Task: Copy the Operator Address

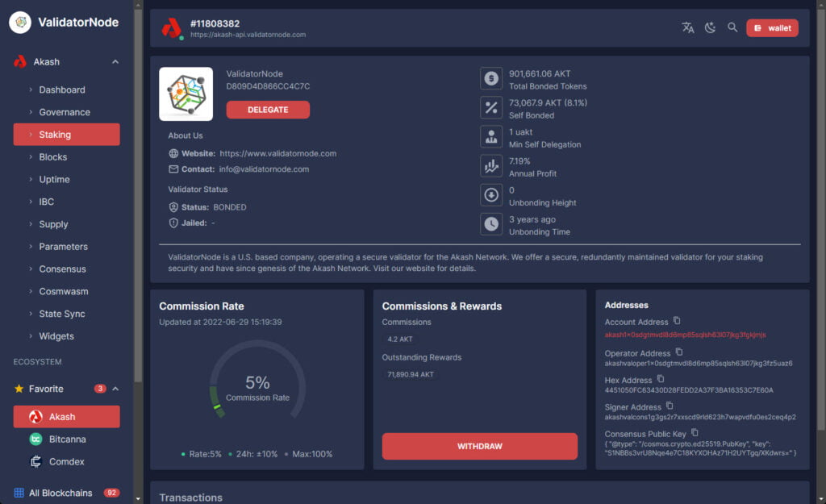Action: coord(679,352)
